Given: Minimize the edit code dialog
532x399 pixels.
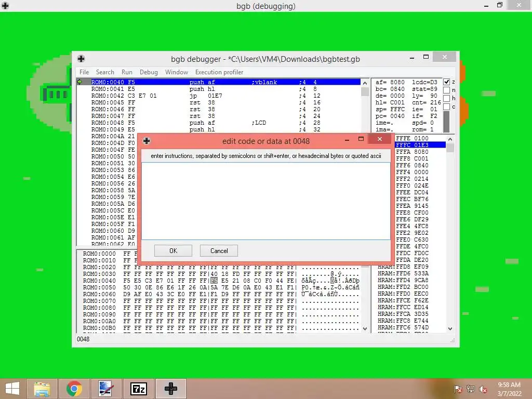Looking at the screenshot, I should pos(347,139).
